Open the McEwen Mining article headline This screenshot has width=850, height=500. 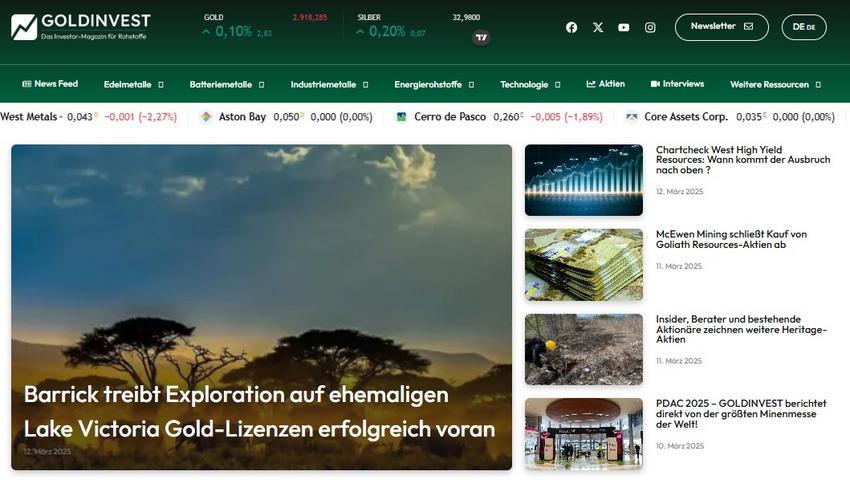(x=731, y=239)
